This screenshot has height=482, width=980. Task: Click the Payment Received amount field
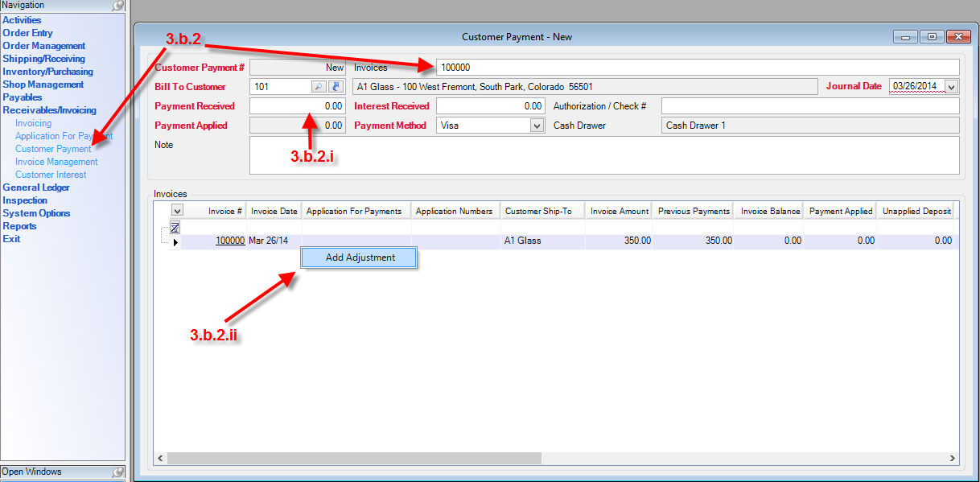tap(297, 106)
